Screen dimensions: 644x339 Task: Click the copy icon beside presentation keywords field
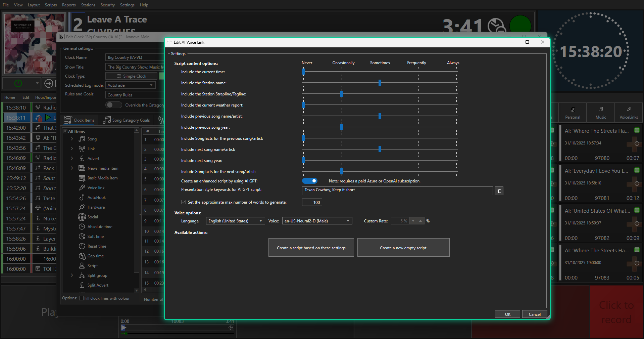pyautogui.click(x=499, y=191)
